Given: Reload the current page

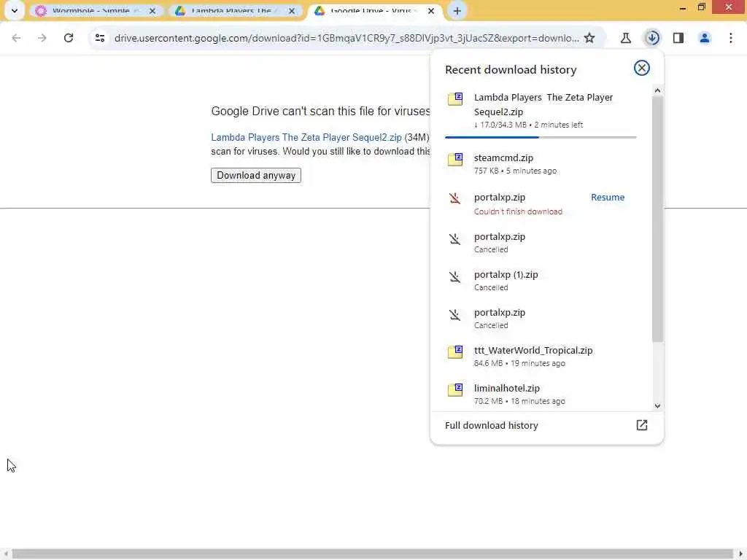Looking at the screenshot, I should click(x=69, y=38).
